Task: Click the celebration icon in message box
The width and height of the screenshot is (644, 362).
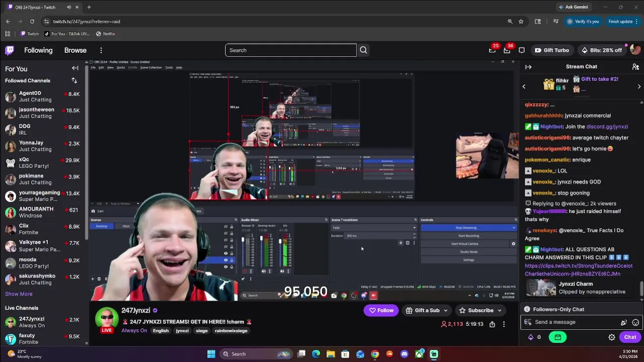Action: (x=624, y=322)
